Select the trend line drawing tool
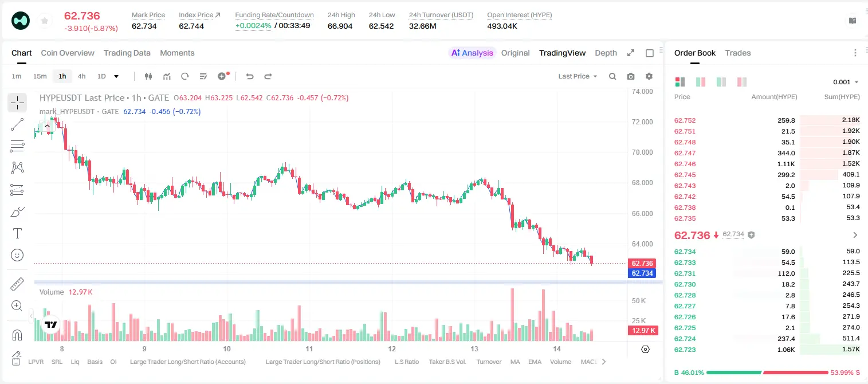Viewport: 868px width, 384px height. 17,124
